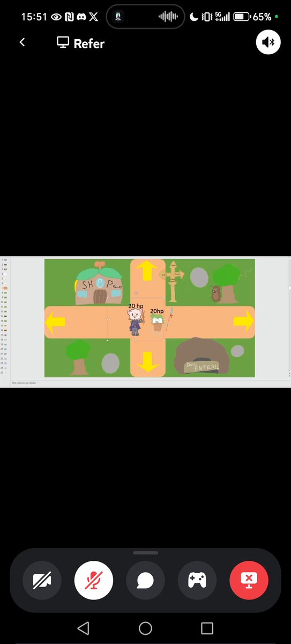Viewport: 291px width, 644px height.
Task: Click the yellow up arrow in the stream
Action: click(x=148, y=272)
